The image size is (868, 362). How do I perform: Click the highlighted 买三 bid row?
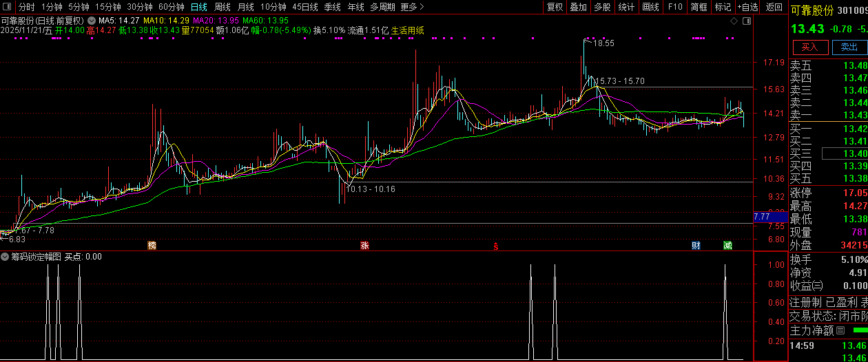tap(828, 153)
